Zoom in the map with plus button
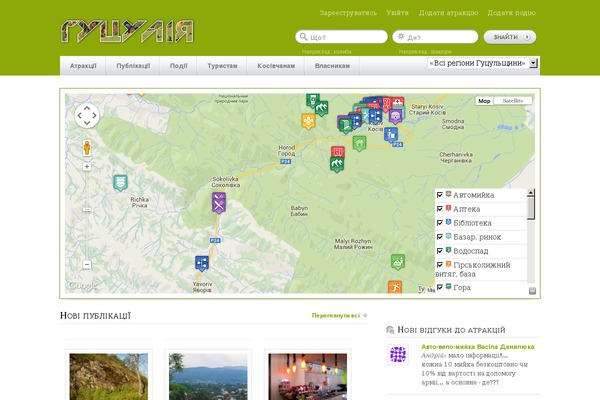This screenshot has width=600, height=400. [87, 167]
